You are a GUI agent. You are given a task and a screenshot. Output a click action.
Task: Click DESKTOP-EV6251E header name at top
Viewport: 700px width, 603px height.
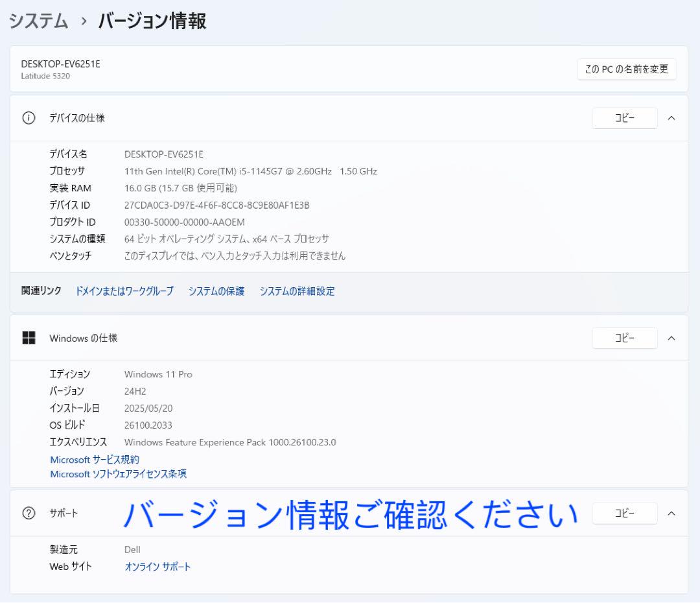coord(61,64)
